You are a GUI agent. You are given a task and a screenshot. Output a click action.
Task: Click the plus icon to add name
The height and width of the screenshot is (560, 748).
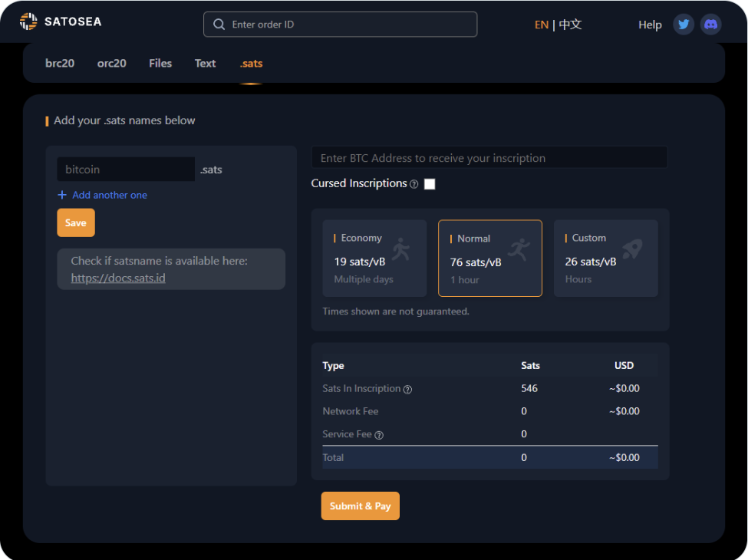point(62,195)
